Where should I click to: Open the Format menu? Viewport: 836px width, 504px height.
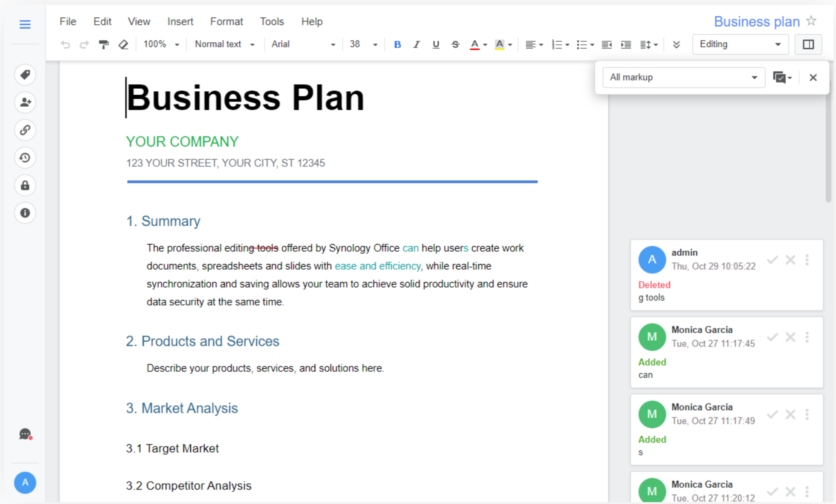pos(226,21)
